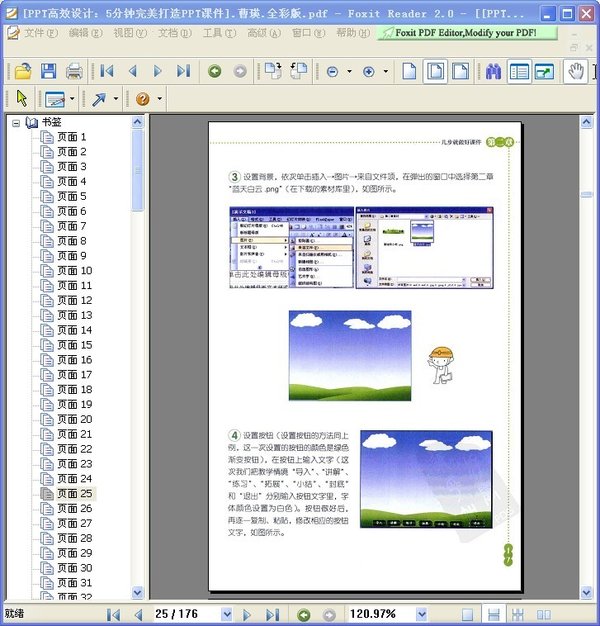This screenshot has height=626, width=600.
Task: Enable continuous facing layout in status bar
Action: tap(518, 614)
